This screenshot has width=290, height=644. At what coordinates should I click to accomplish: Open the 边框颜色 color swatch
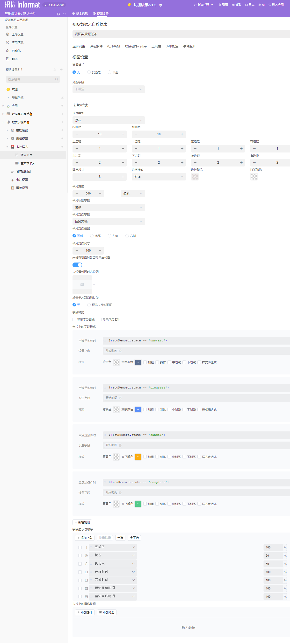[195, 177]
